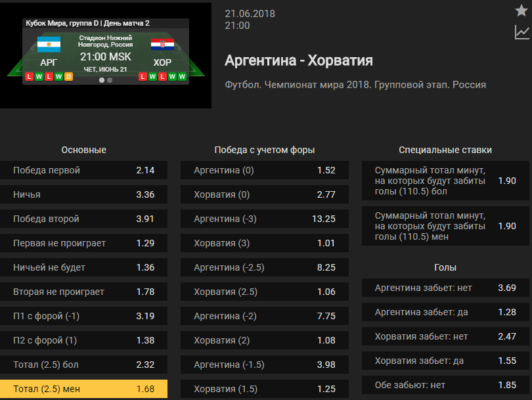This screenshot has width=532, height=400.
Task: Select goal minutes total (110.5) бол
Action: 445,181
